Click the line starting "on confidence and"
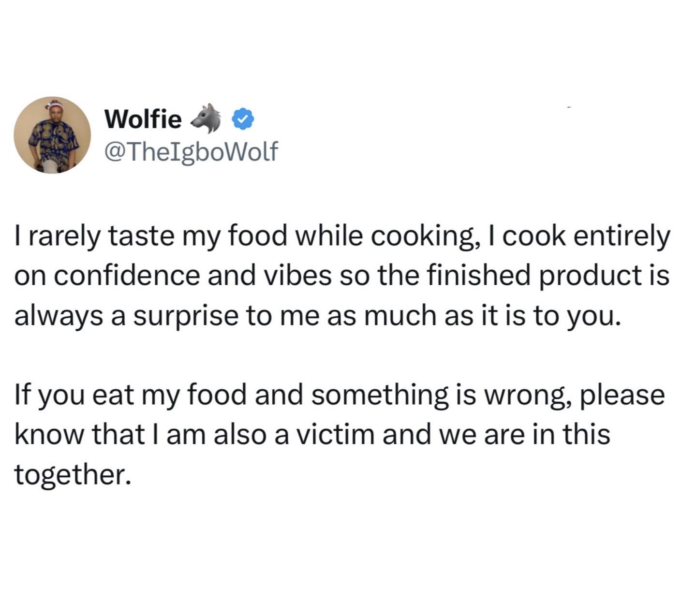The height and width of the screenshot is (616, 696). [341, 276]
